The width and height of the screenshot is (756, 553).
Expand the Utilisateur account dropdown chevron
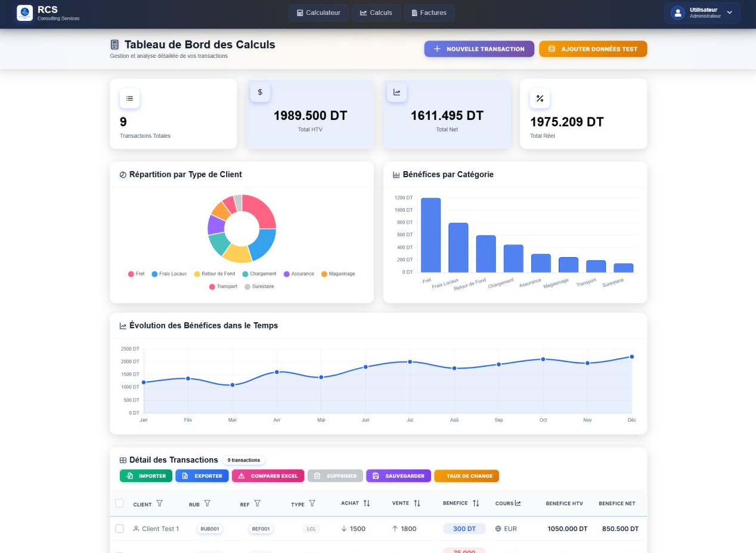729,13
